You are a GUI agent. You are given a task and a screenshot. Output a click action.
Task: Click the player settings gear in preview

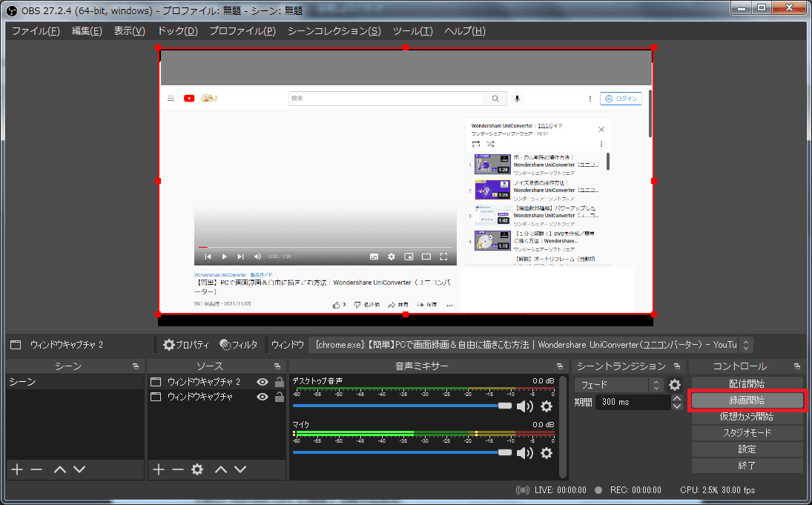click(392, 257)
